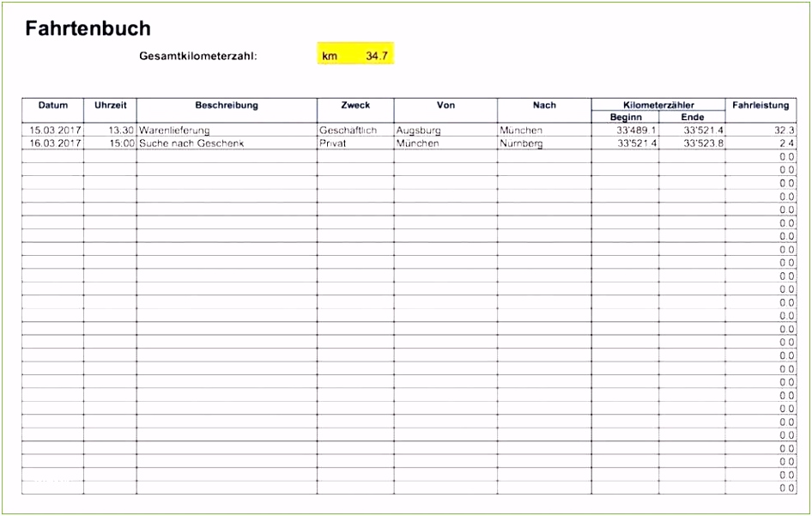The image size is (812, 516).
Task: Select the time cell 13:30
Action: (111, 130)
